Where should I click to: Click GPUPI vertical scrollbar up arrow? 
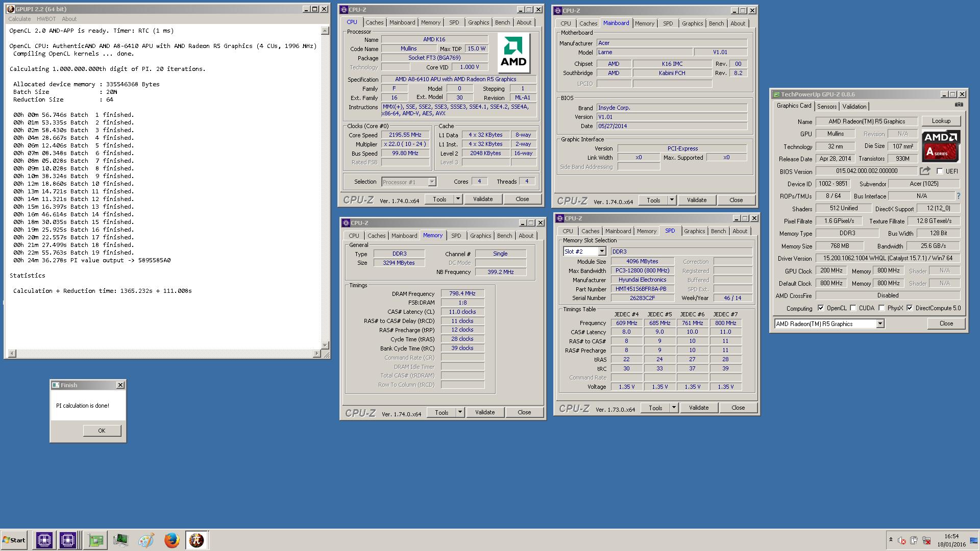pos(325,31)
